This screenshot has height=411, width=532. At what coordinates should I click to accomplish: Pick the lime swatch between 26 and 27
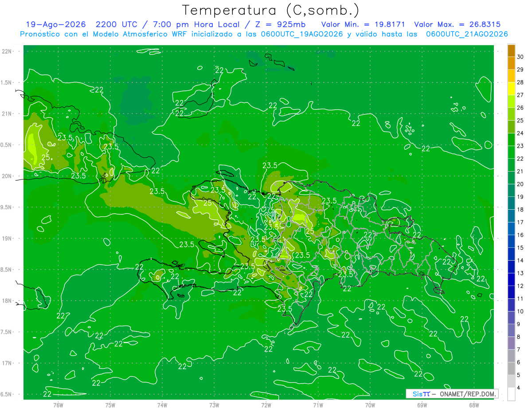(511, 101)
